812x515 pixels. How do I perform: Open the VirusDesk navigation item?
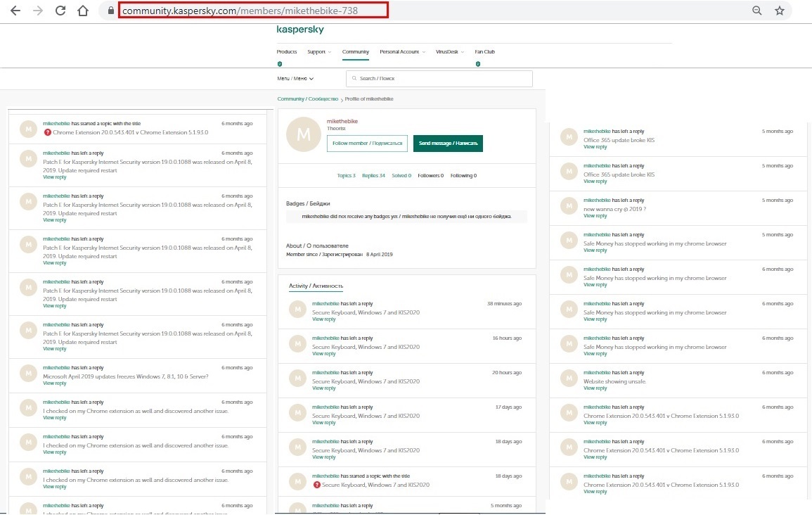(447, 52)
